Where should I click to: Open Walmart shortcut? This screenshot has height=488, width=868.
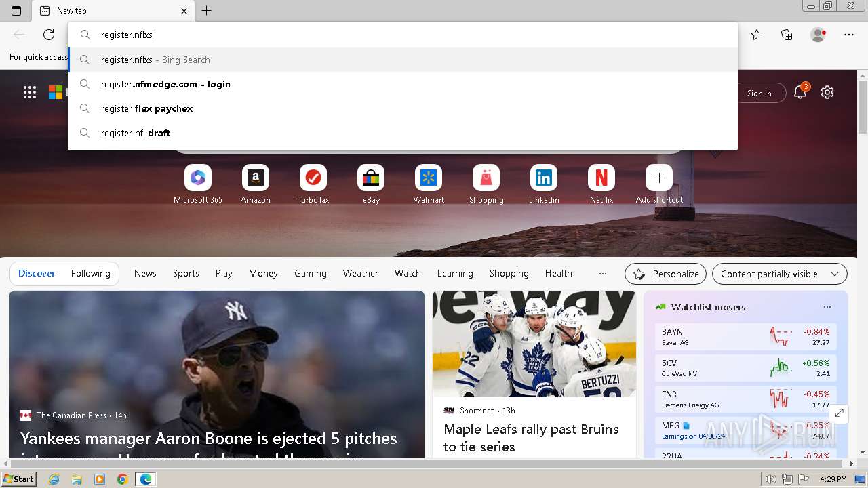429,184
